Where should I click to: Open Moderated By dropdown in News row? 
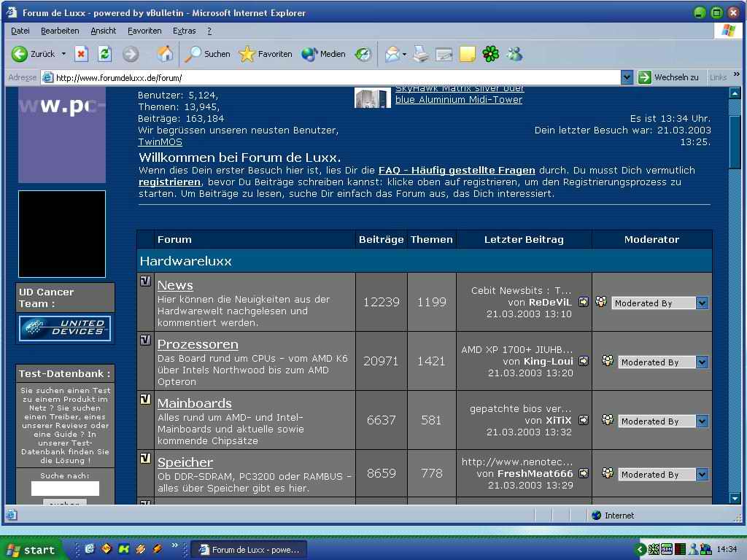[659, 303]
